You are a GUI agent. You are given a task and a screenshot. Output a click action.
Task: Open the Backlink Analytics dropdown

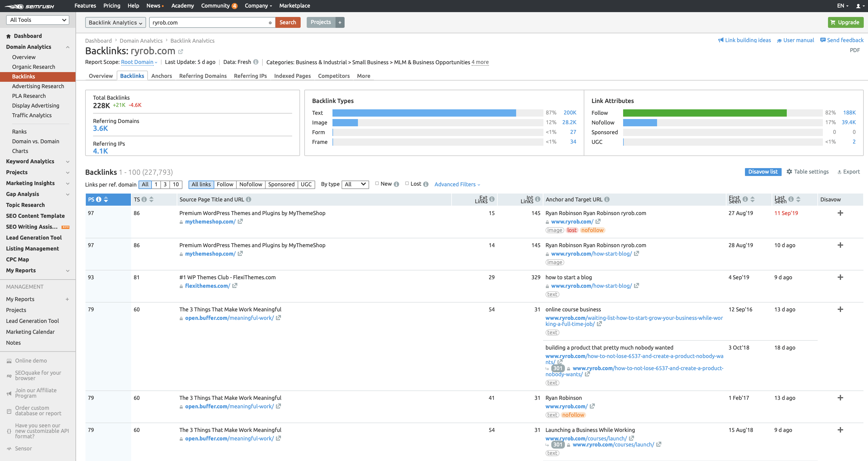(115, 22)
